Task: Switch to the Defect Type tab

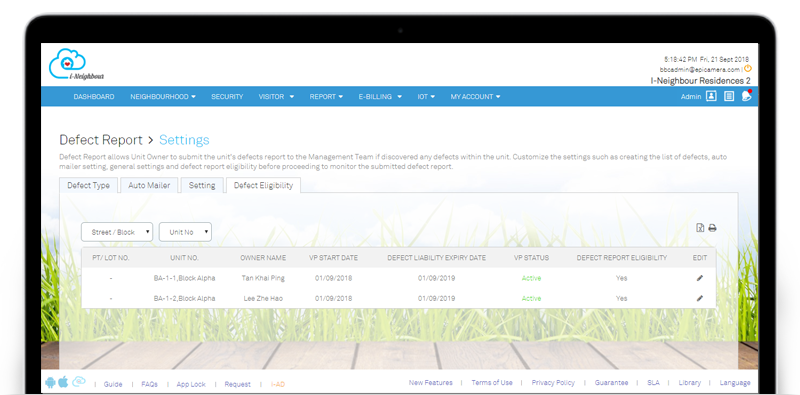Action: point(88,185)
